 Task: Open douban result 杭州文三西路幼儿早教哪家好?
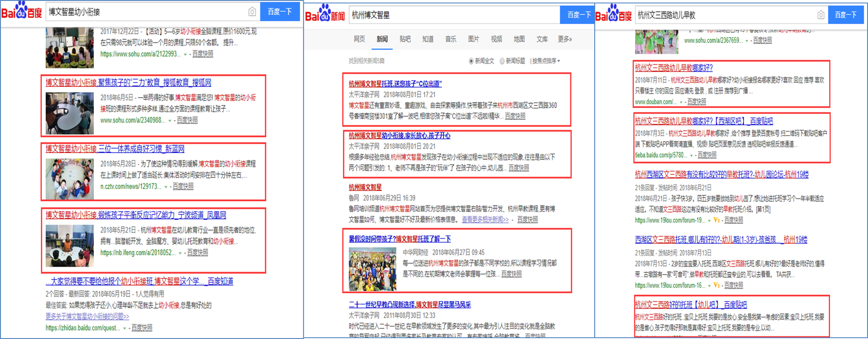pyautogui.click(x=673, y=68)
